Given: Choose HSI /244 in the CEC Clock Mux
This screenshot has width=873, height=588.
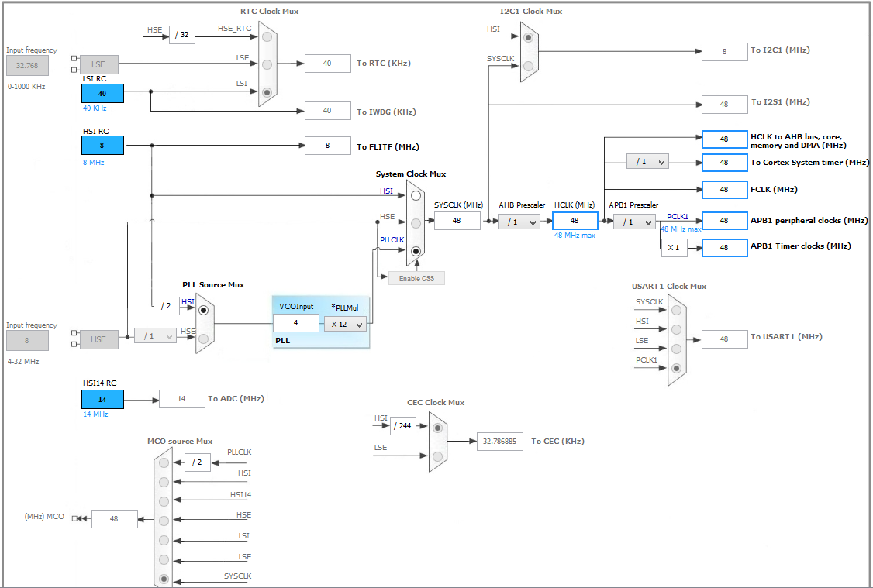Looking at the screenshot, I should (x=437, y=428).
